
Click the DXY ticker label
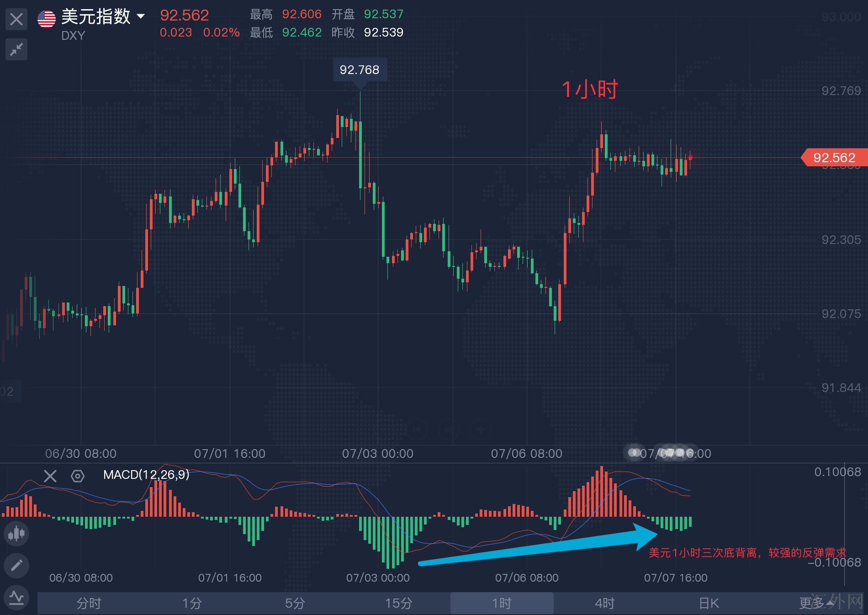[73, 36]
